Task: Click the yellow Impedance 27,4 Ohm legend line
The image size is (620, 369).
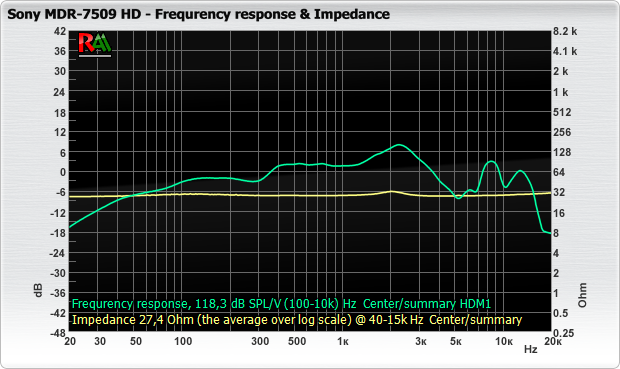Action: point(297,320)
